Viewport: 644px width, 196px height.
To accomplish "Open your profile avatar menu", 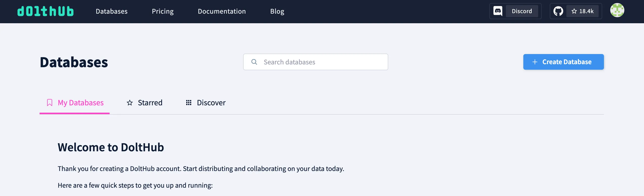I will coord(617,10).
